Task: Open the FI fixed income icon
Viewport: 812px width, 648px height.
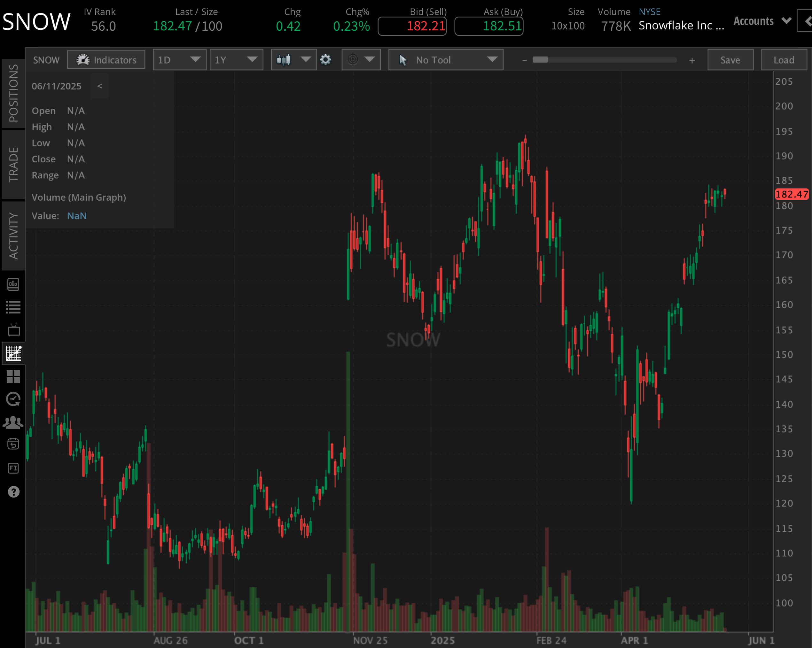Action: click(x=13, y=468)
